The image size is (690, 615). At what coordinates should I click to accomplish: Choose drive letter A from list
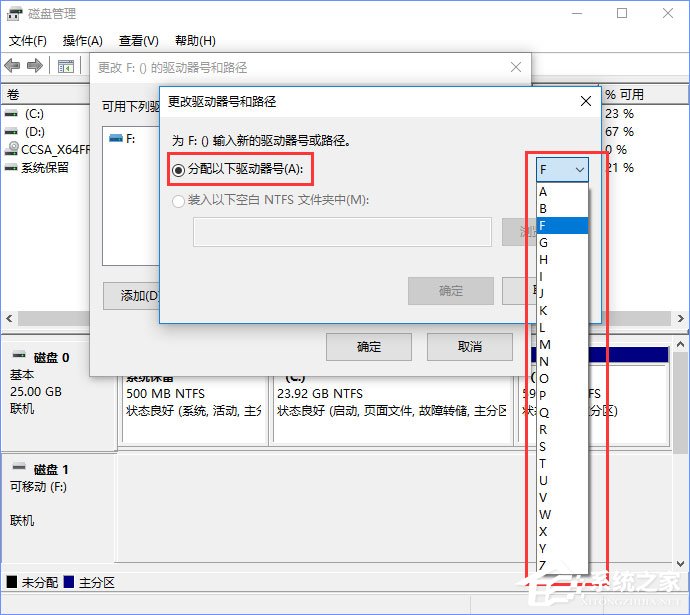coord(562,192)
